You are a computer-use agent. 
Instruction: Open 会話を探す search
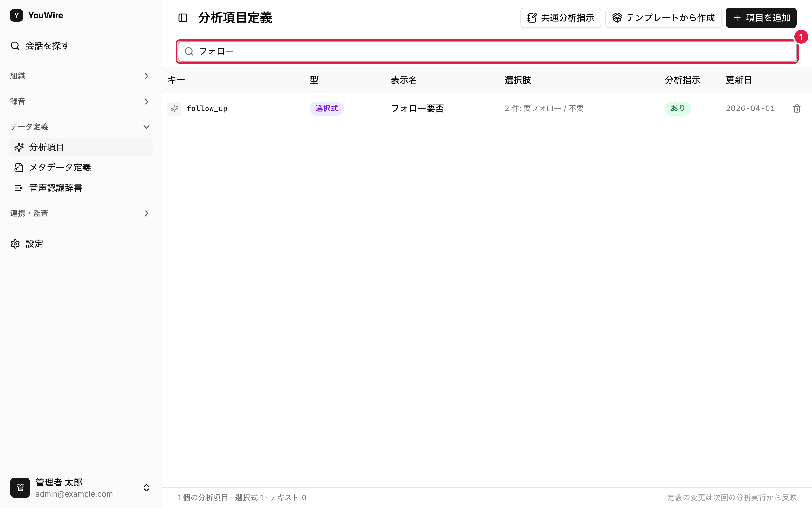81,46
